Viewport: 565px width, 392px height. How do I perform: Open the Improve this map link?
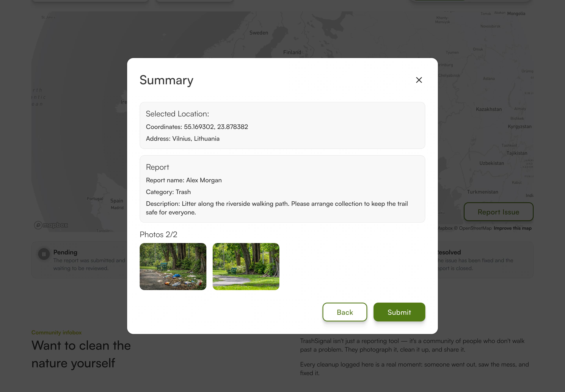[x=512, y=228]
